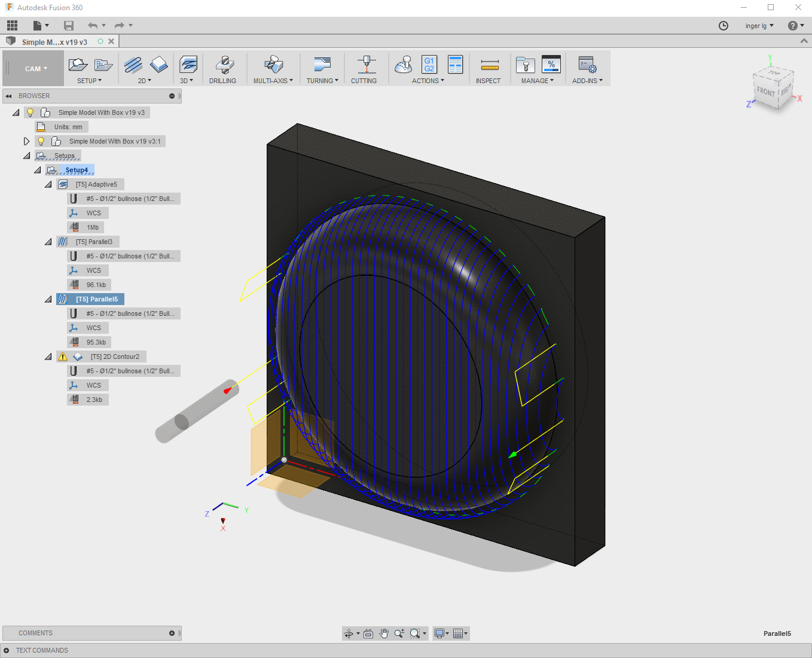812x658 pixels.
Task: Post process with G1 G2 icon
Action: 429,64
